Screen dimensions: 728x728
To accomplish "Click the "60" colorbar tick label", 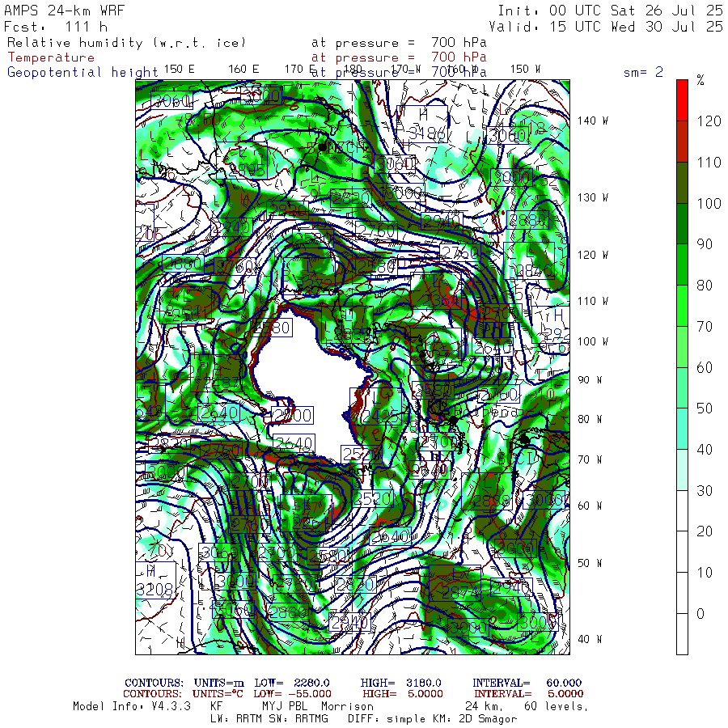I will [x=705, y=367].
